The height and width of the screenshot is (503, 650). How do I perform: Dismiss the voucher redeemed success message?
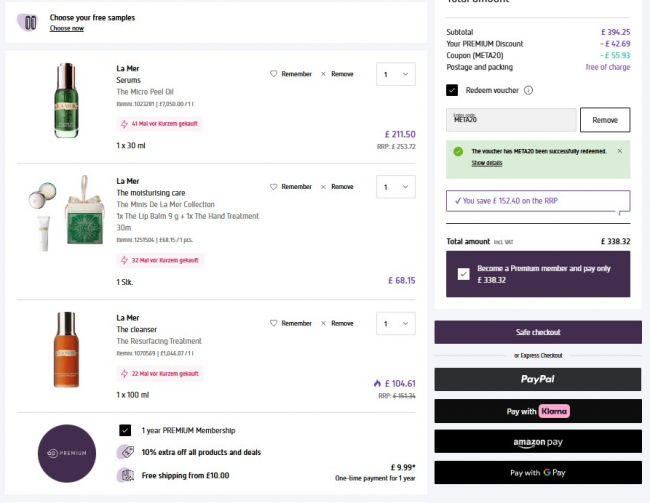coord(619,151)
